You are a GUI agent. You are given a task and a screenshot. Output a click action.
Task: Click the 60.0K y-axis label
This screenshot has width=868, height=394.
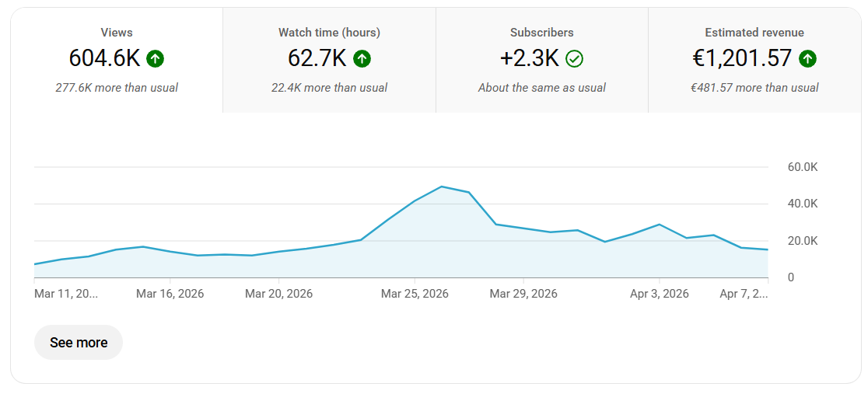coord(803,167)
